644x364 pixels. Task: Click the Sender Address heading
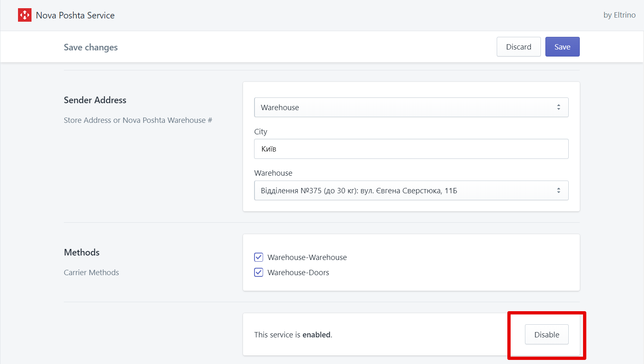(x=95, y=100)
